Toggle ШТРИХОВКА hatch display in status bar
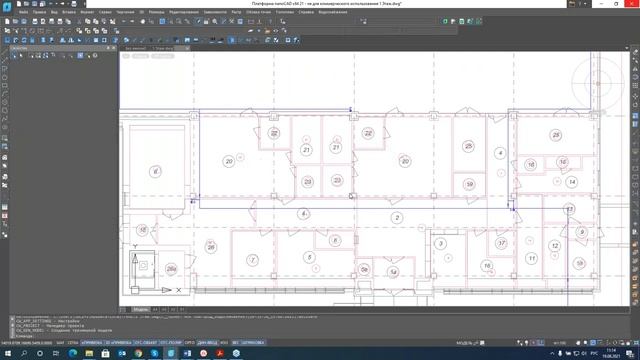This screenshot has width=640, height=360. (x=253, y=343)
